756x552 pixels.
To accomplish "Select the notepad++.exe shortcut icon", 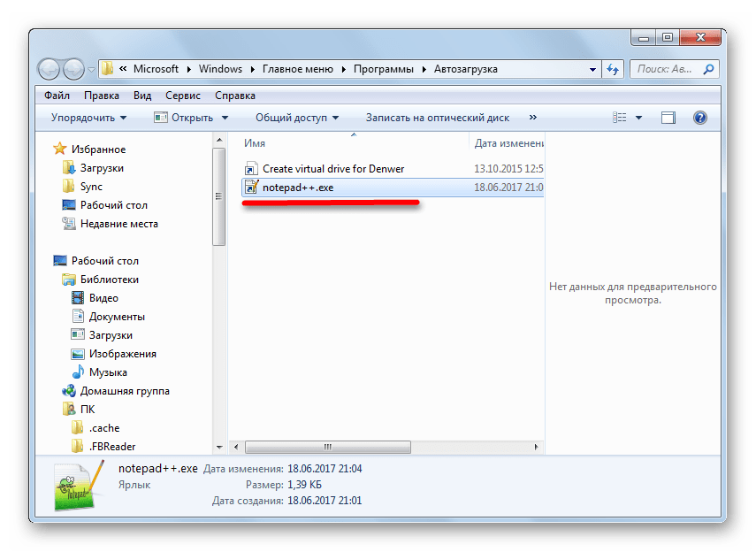I will click(x=251, y=188).
